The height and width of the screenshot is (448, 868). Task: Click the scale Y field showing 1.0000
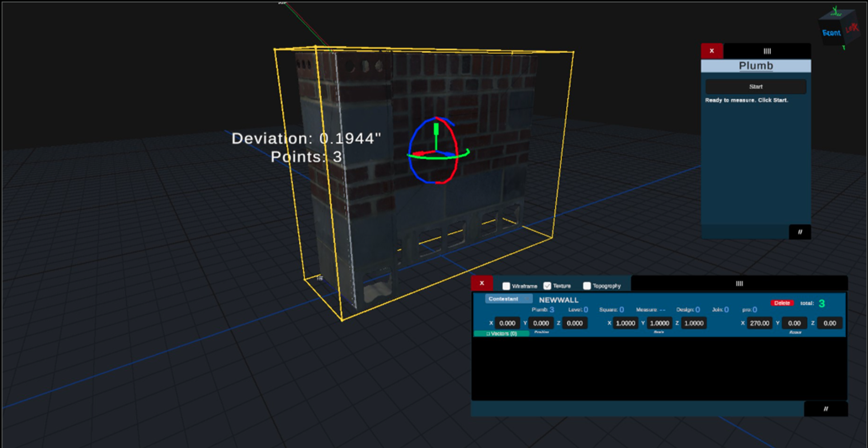coord(659,323)
